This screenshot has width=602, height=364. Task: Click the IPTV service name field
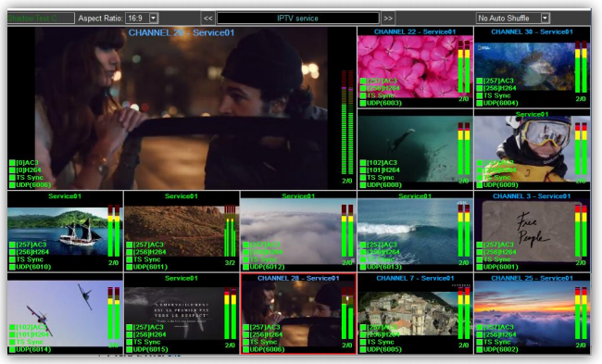(298, 18)
